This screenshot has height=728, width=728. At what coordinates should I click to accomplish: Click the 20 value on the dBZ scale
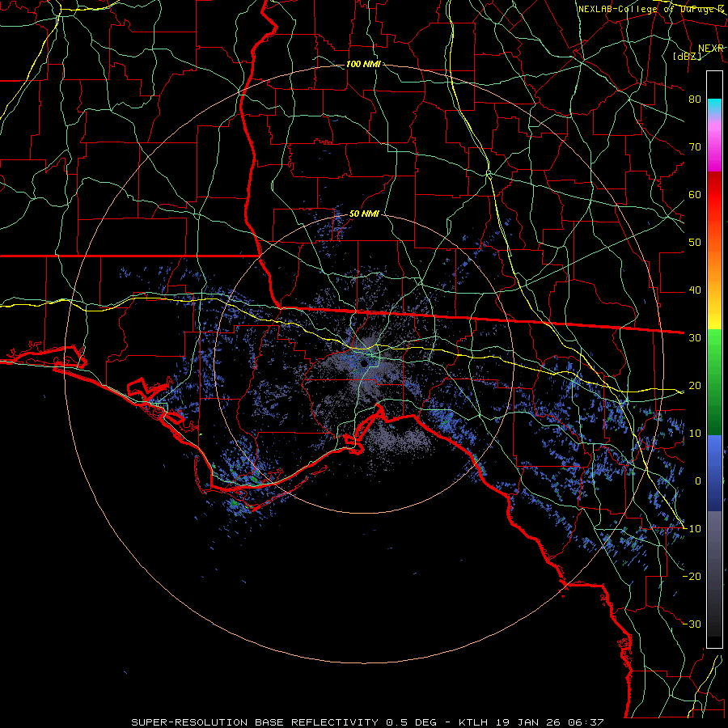tap(695, 385)
